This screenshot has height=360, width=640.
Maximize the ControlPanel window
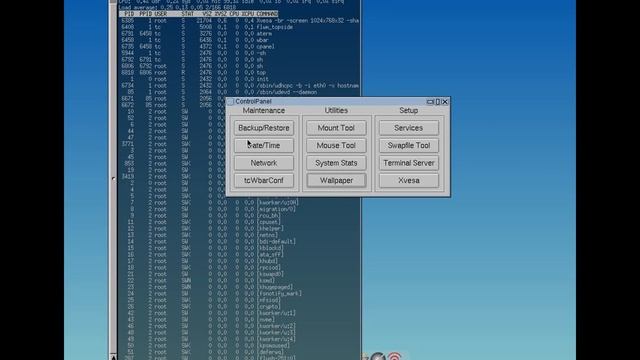(438, 102)
